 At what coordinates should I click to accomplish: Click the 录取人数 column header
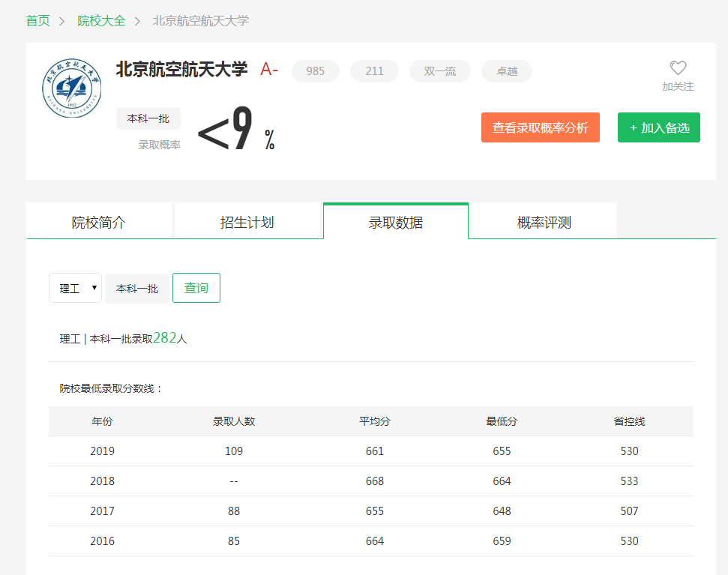(x=234, y=421)
